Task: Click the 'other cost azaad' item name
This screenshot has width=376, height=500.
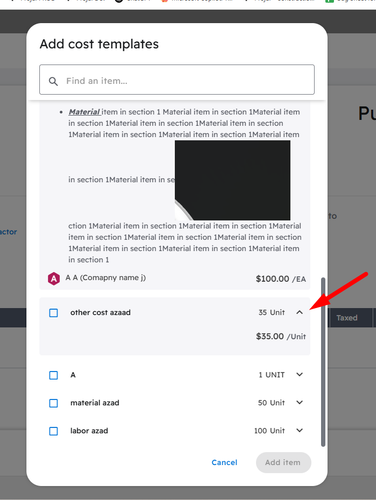Action: [x=100, y=312]
